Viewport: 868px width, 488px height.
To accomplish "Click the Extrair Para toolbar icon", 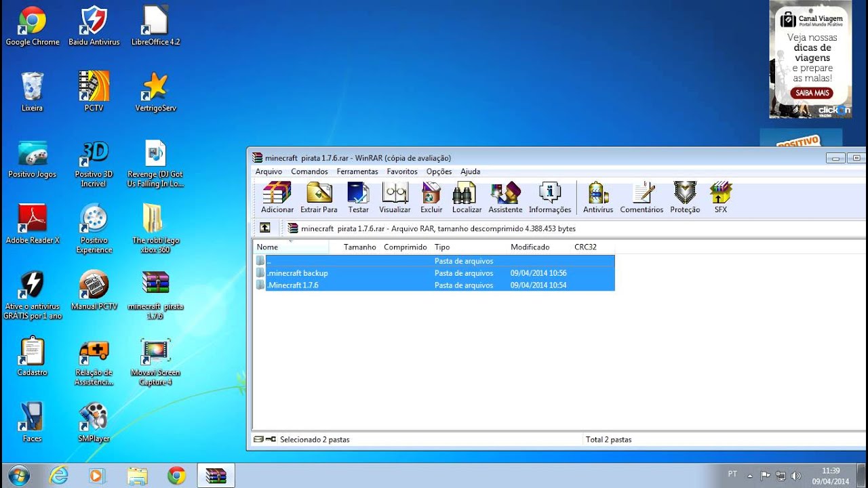I will pyautogui.click(x=319, y=197).
